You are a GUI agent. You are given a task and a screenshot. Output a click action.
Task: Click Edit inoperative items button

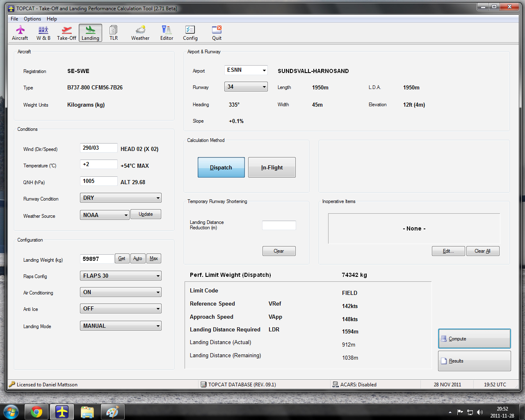click(x=448, y=251)
